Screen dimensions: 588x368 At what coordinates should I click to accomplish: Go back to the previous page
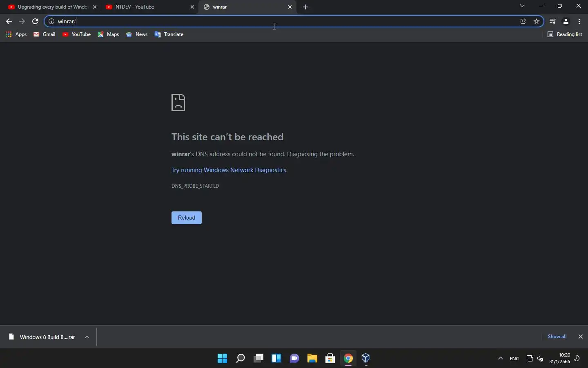pyautogui.click(x=9, y=21)
